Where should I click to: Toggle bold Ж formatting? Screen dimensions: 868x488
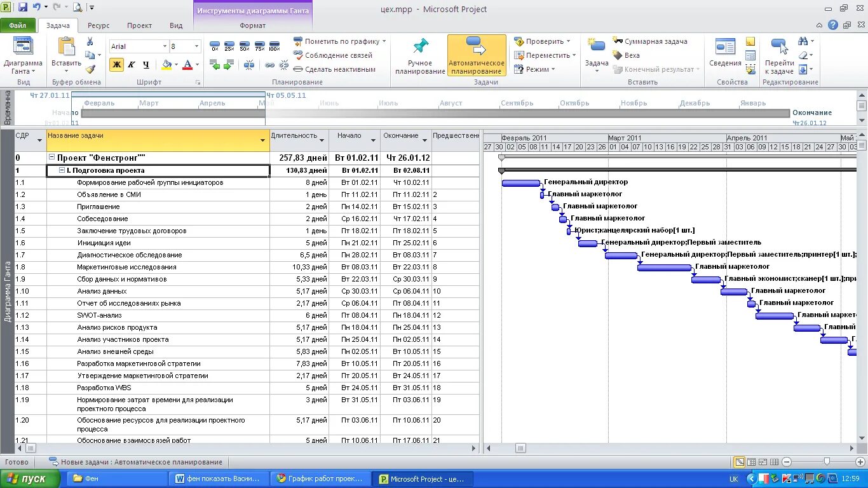pos(116,64)
